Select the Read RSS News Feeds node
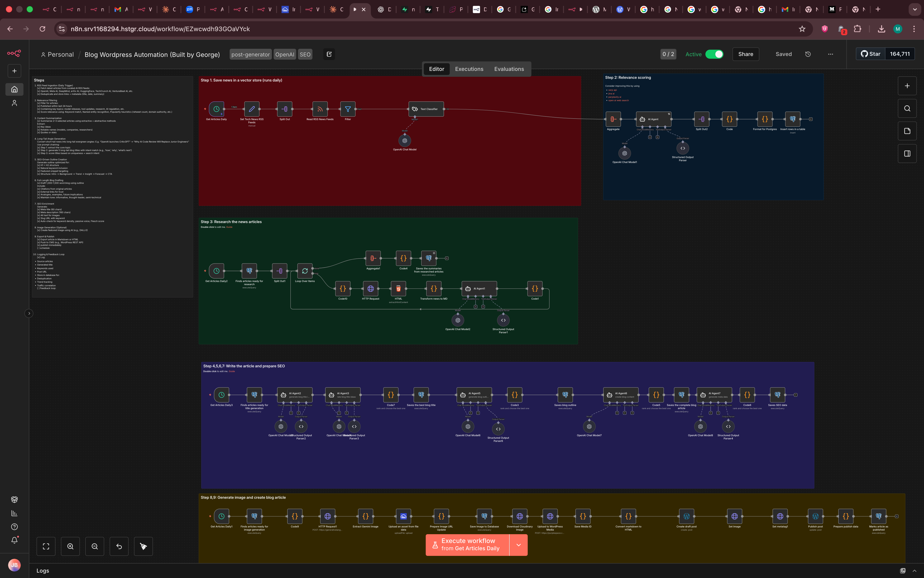The height and width of the screenshot is (578, 924). click(320, 109)
